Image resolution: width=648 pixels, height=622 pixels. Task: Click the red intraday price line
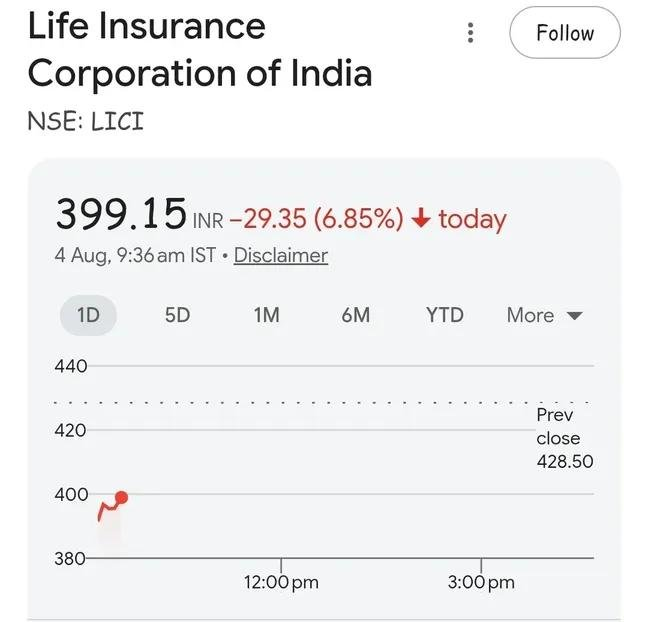(108, 508)
